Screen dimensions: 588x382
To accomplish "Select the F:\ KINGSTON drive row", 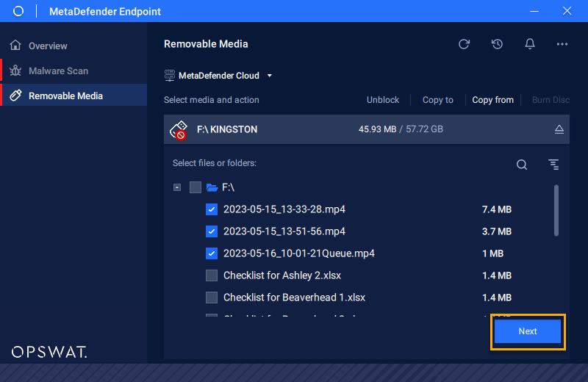I will click(366, 129).
